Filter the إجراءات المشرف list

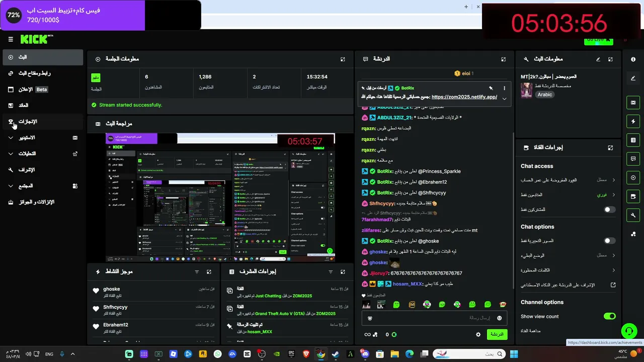pyautogui.click(x=331, y=272)
